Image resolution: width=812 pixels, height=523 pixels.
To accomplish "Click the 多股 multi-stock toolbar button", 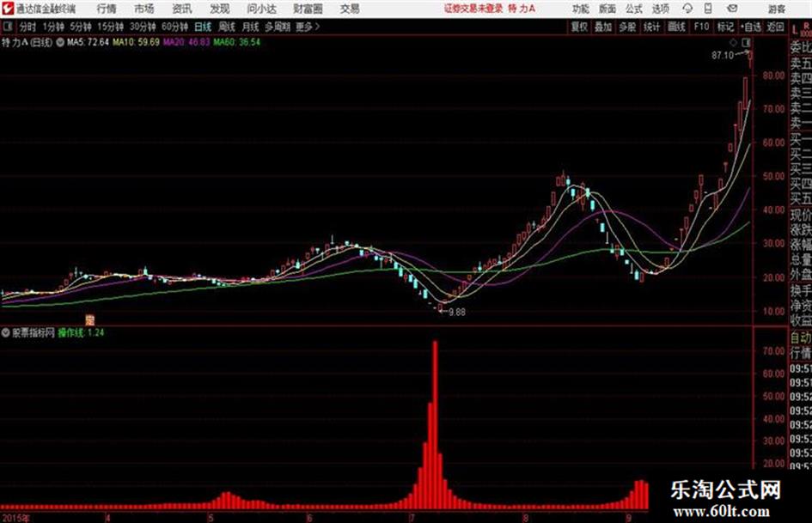I will click(x=627, y=27).
